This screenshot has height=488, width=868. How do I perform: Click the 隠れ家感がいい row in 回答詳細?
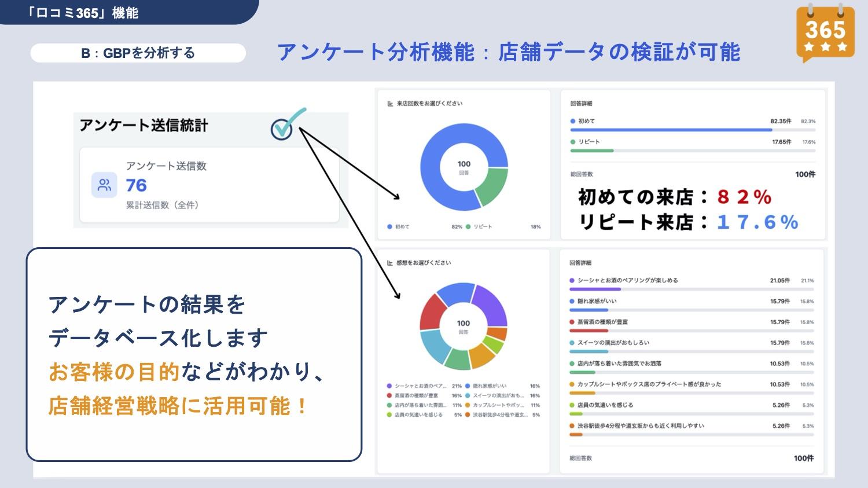597,301
